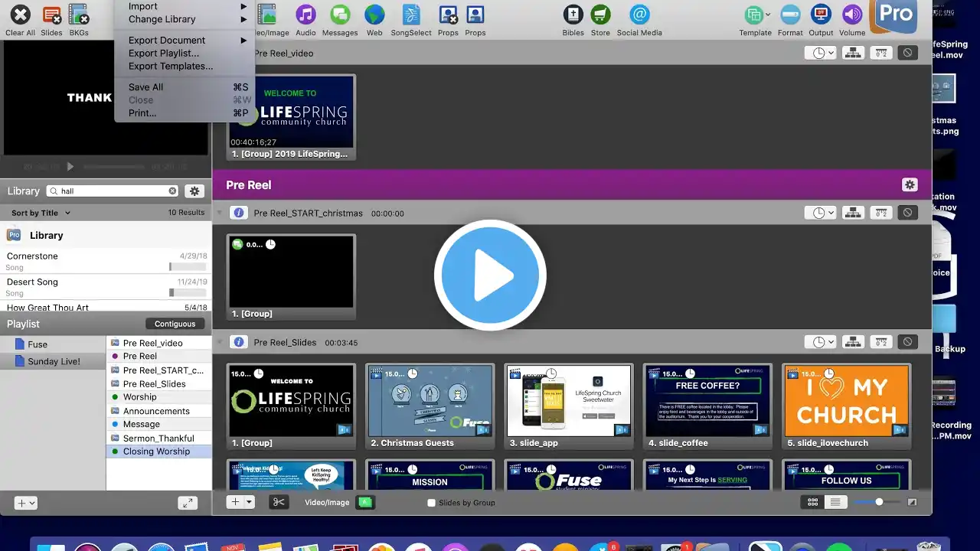The width and height of the screenshot is (980, 551).
Task: Open the Library settings gear
Action: pyautogui.click(x=194, y=191)
